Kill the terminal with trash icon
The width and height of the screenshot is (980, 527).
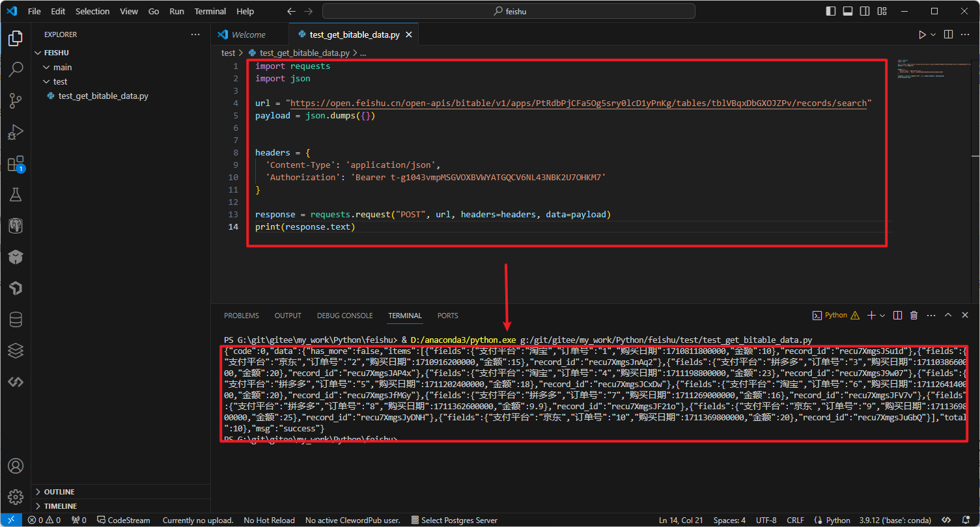click(914, 315)
